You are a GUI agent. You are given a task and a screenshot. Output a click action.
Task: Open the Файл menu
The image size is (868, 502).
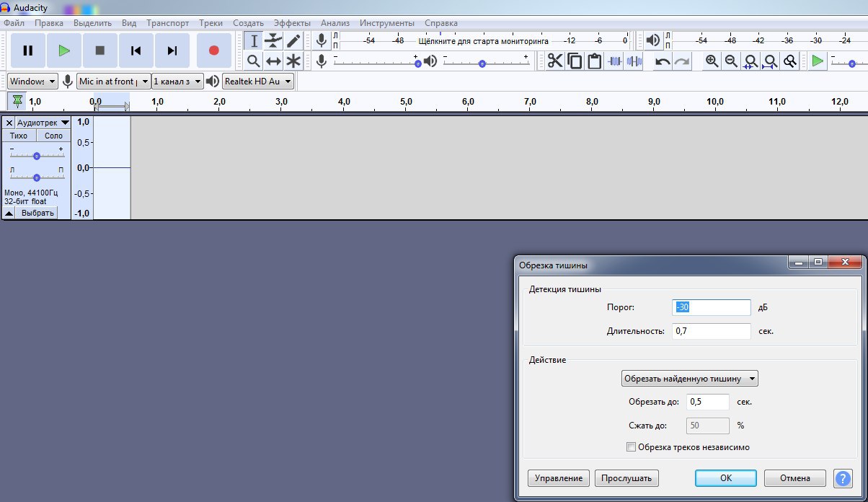click(14, 23)
